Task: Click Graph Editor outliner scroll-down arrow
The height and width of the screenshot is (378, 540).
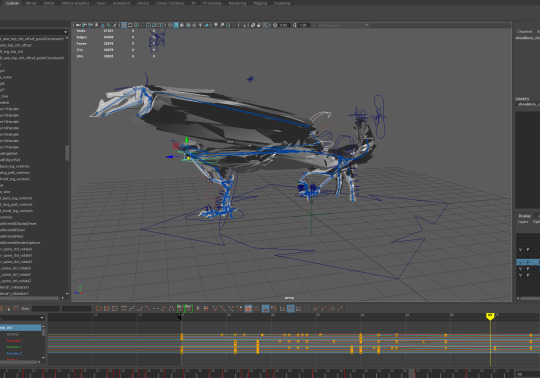Action: point(43,357)
